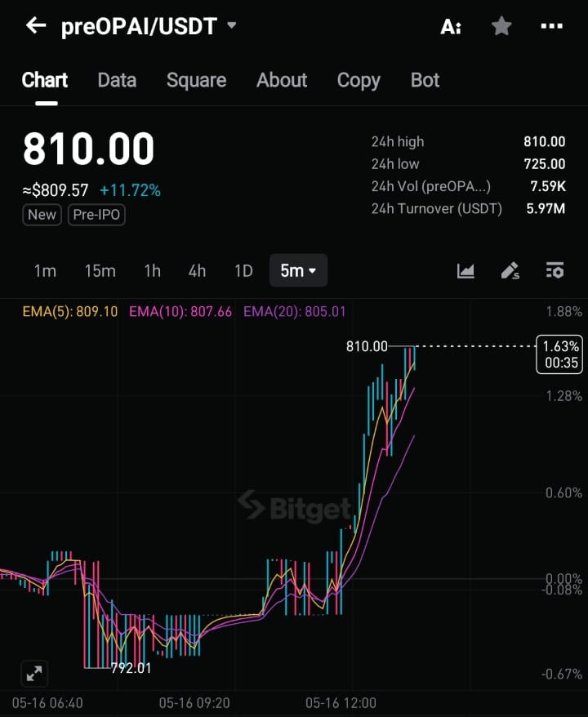Tap the 24h high label
Image resolution: width=588 pixels, height=717 pixels.
(x=398, y=142)
